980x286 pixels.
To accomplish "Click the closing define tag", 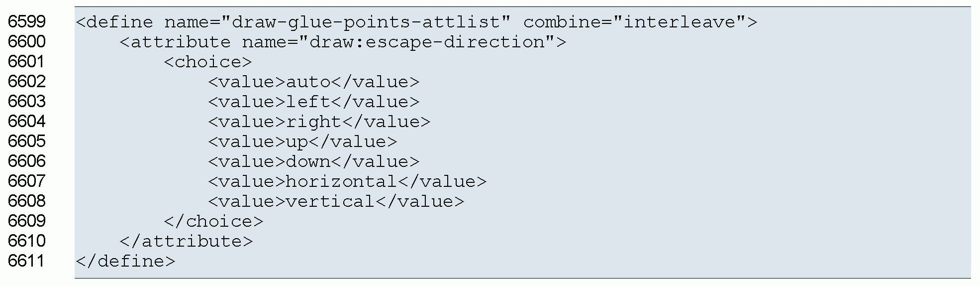I will [x=125, y=262].
